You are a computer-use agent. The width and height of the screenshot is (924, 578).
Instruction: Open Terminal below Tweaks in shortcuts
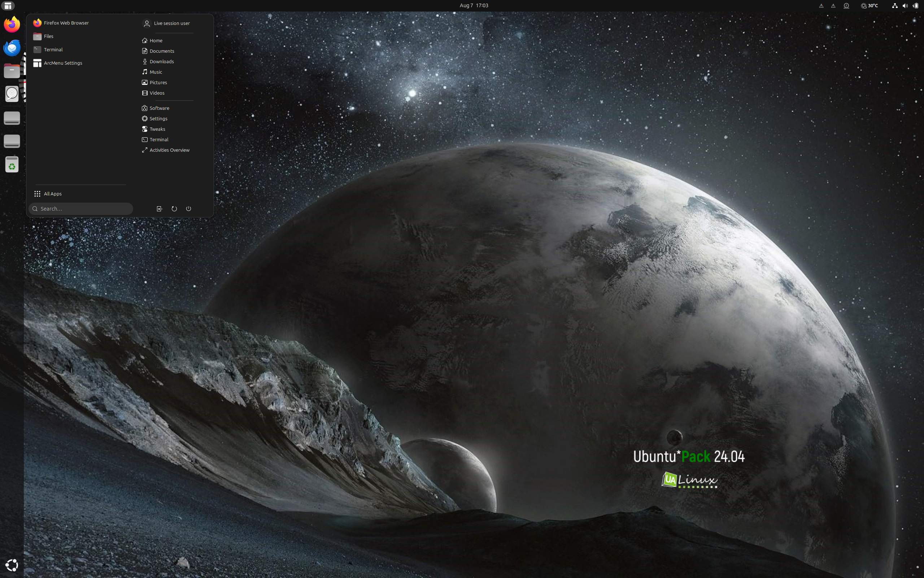[x=174, y=139]
